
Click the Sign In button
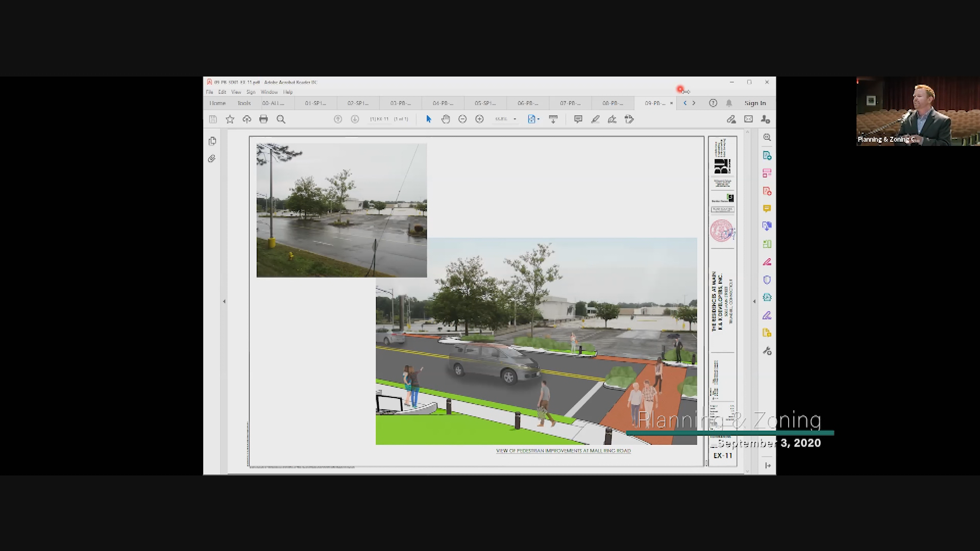754,103
